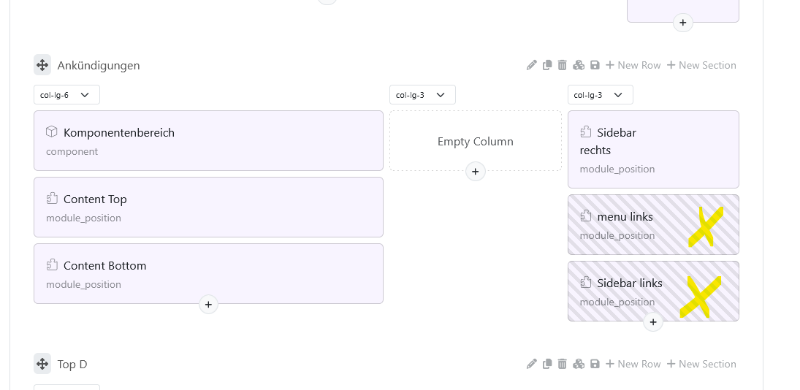Image resolution: width=800 pixels, height=390 pixels.
Task: Add element in Empty Column plus button
Action: pos(476,172)
